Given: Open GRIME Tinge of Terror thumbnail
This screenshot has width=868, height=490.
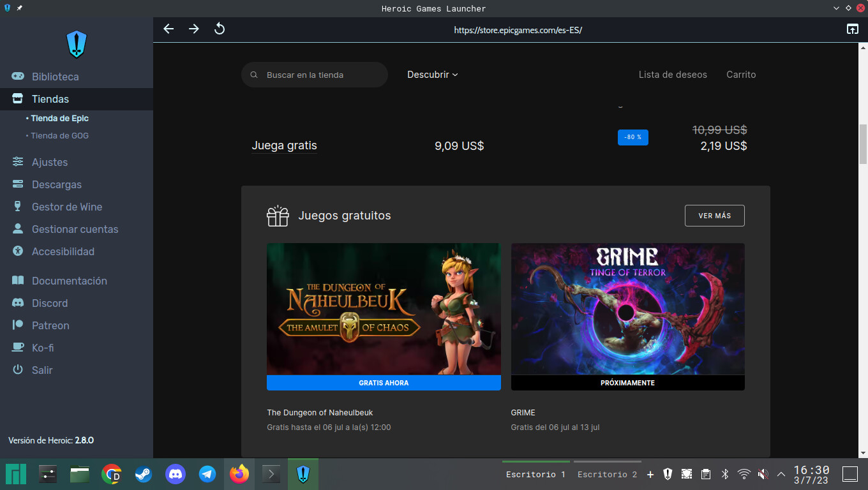Looking at the screenshot, I should coord(628,309).
